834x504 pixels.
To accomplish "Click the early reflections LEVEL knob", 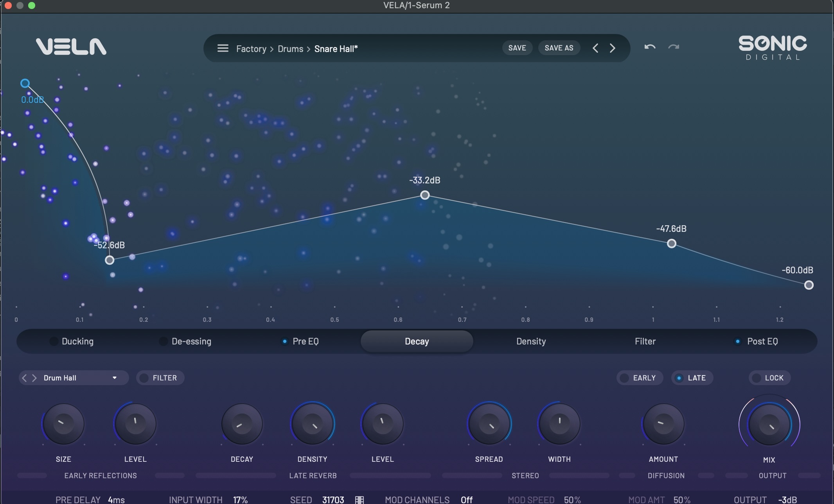I will coord(135,424).
